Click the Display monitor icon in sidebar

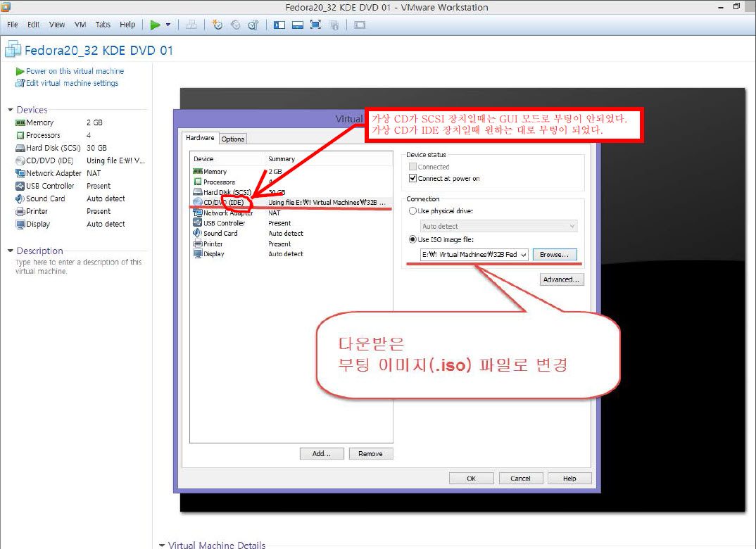pyautogui.click(x=20, y=224)
